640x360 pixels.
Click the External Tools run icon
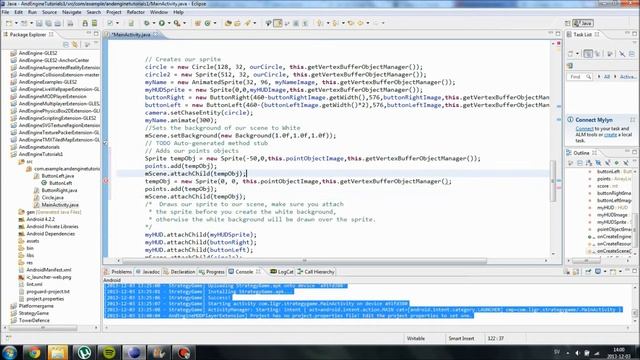click(177, 23)
